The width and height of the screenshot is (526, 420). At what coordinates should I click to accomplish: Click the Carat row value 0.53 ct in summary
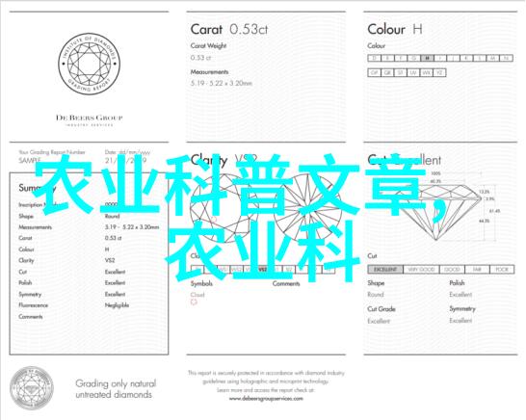tap(113, 238)
